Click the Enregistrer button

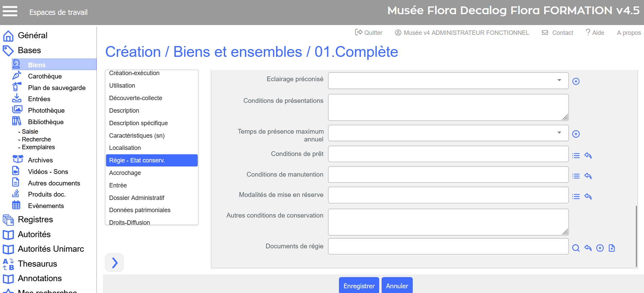click(x=359, y=286)
